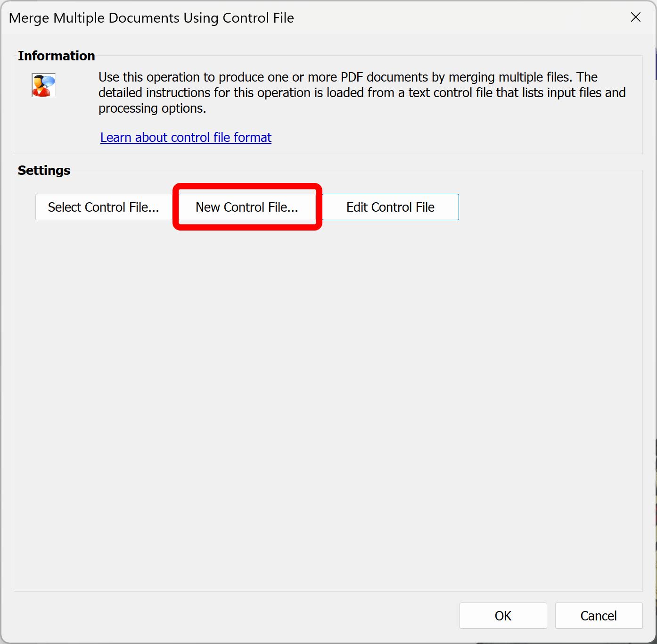Confirm the dialog with OK
The height and width of the screenshot is (644, 657).
point(503,616)
